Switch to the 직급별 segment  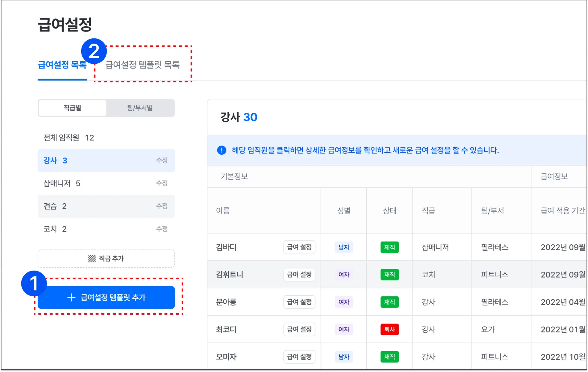[x=72, y=108]
